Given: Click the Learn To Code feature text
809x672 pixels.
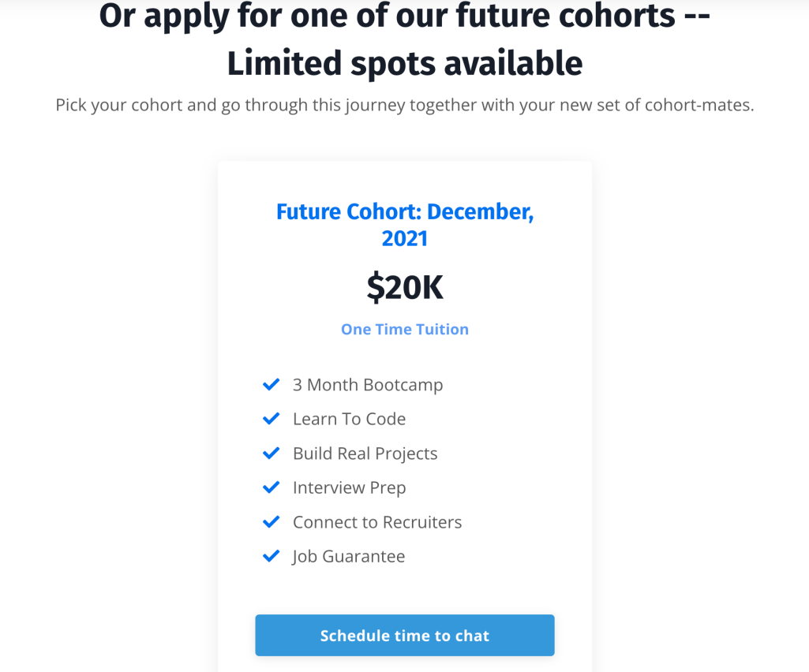Looking at the screenshot, I should [x=349, y=419].
